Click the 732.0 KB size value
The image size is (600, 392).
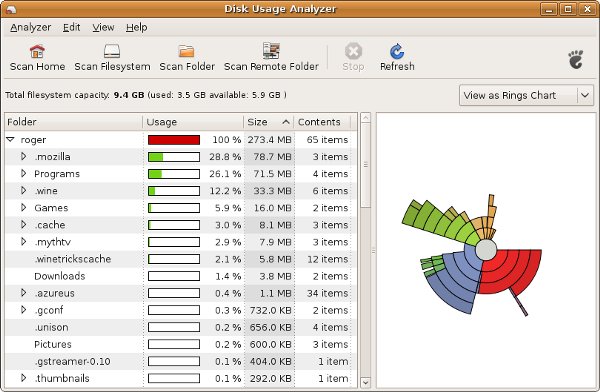point(271,310)
